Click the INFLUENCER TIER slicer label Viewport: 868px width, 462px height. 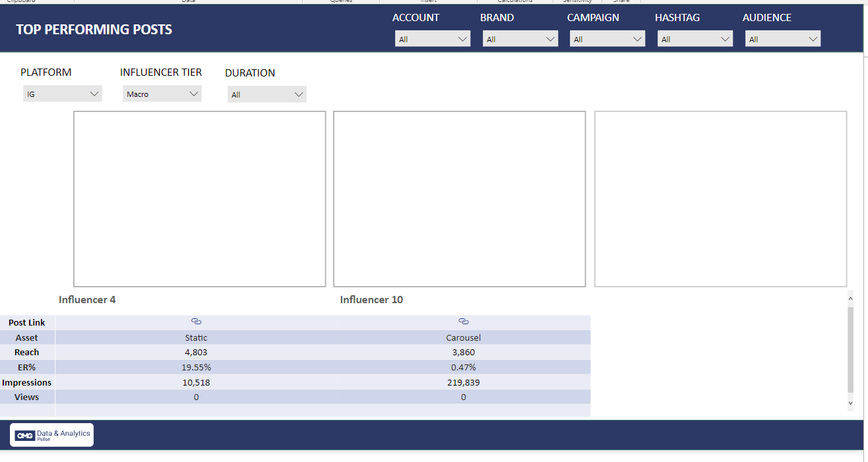click(x=161, y=72)
